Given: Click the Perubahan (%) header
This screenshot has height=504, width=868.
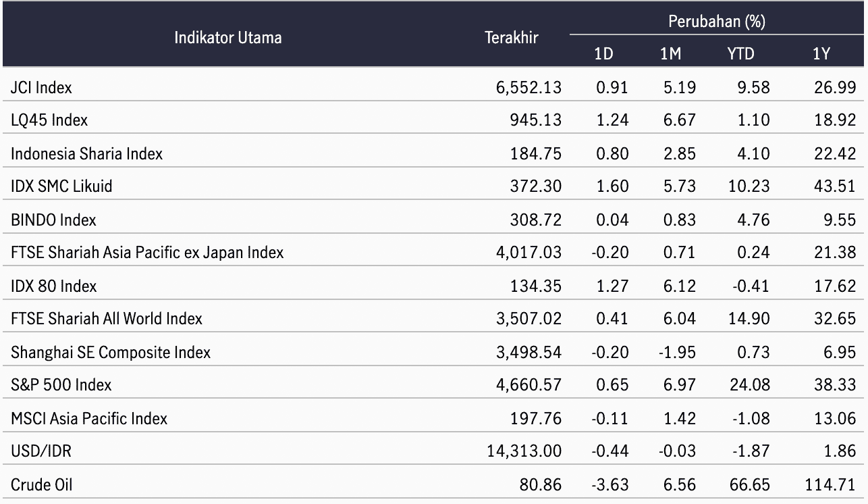Looking at the screenshot, I should point(716,22).
